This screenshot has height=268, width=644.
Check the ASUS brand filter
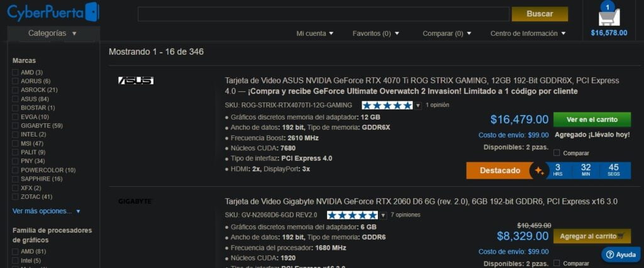coord(15,99)
